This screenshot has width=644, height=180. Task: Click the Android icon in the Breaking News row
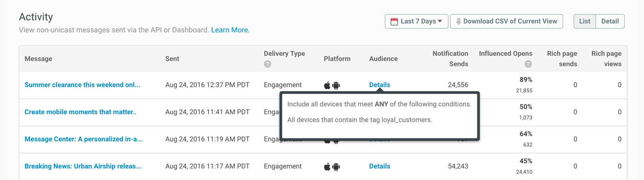coord(336,167)
